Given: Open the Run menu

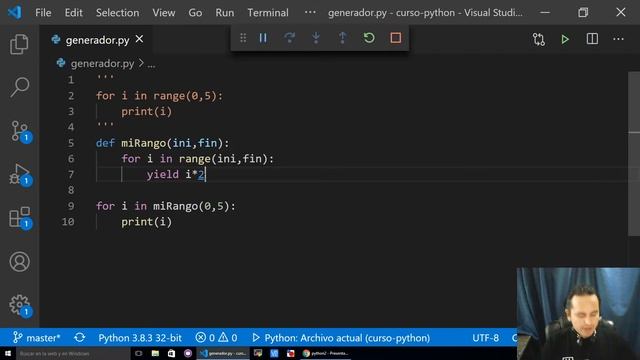Looking at the screenshot, I should pos(224,13).
